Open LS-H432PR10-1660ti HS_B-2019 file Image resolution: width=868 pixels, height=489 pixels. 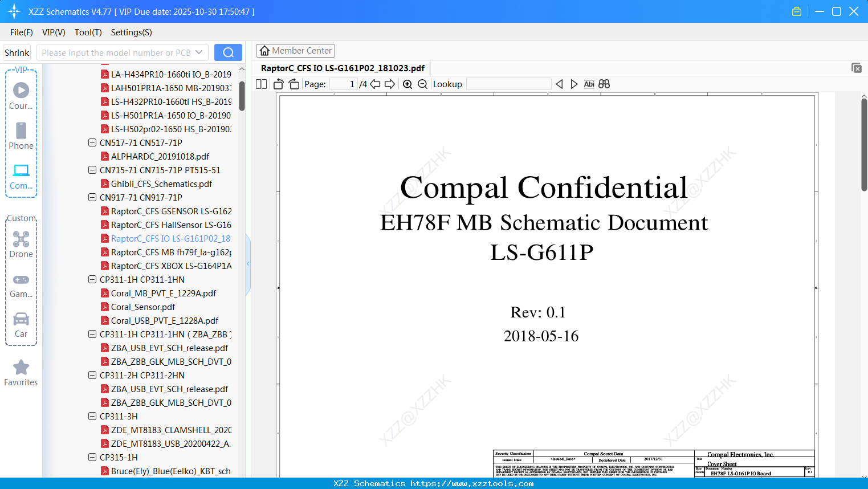coord(171,101)
